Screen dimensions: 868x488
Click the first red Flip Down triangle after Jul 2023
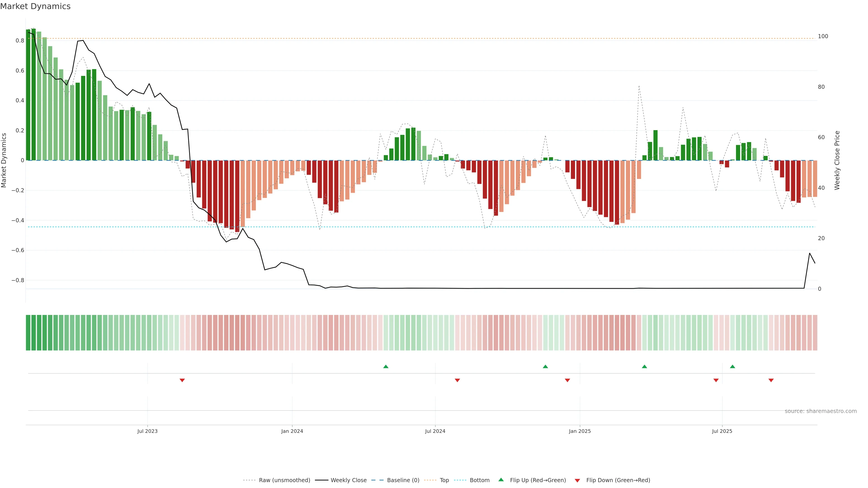(x=182, y=380)
